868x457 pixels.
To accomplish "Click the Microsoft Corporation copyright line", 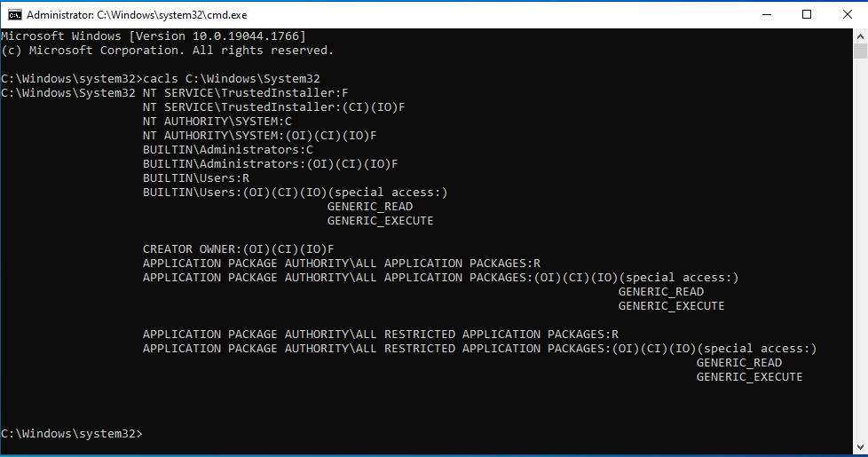I will click(167, 51).
